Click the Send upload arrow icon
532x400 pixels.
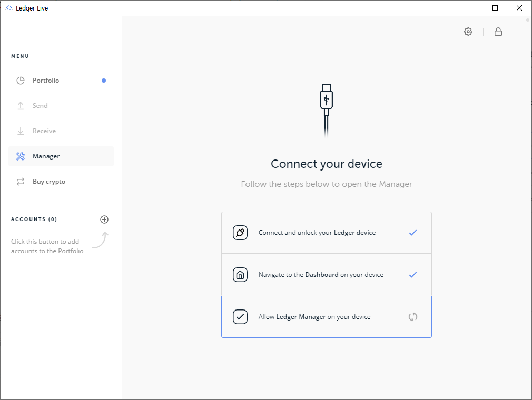21,106
